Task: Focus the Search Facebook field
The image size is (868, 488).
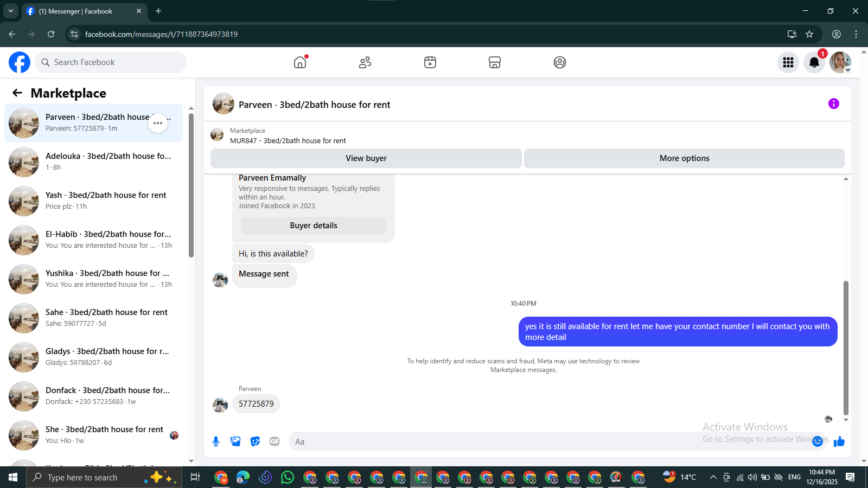Action: tap(111, 62)
